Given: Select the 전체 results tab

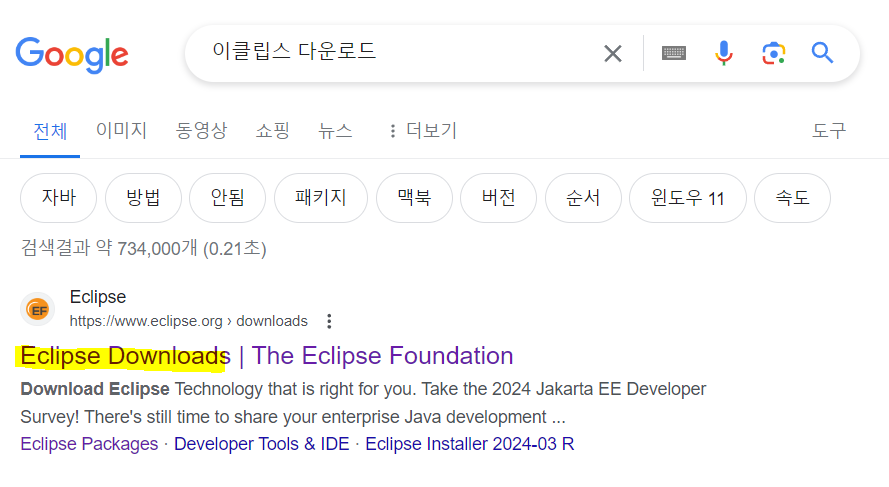Looking at the screenshot, I should click(50, 131).
